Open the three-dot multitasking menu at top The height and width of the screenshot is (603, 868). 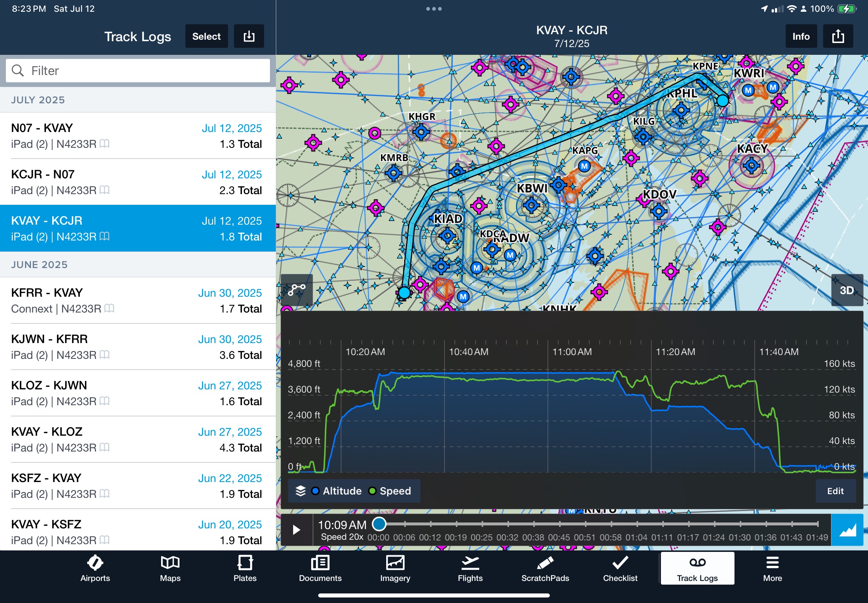pyautogui.click(x=434, y=9)
